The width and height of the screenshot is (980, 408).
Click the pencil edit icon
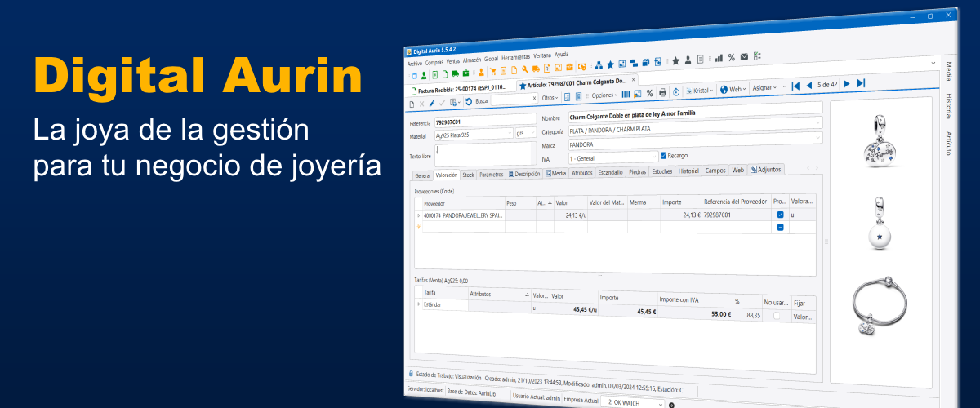[x=431, y=104]
